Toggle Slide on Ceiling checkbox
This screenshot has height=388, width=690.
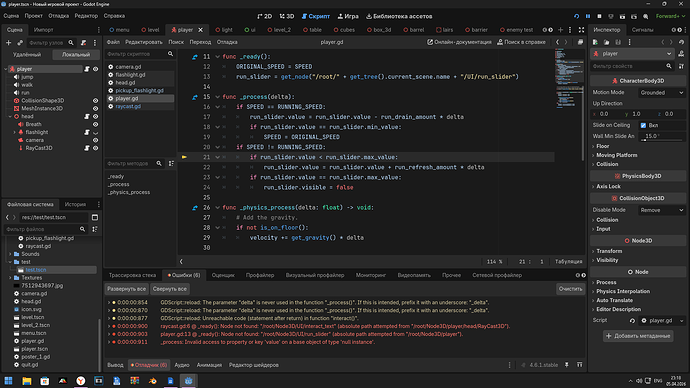tap(643, 125)
